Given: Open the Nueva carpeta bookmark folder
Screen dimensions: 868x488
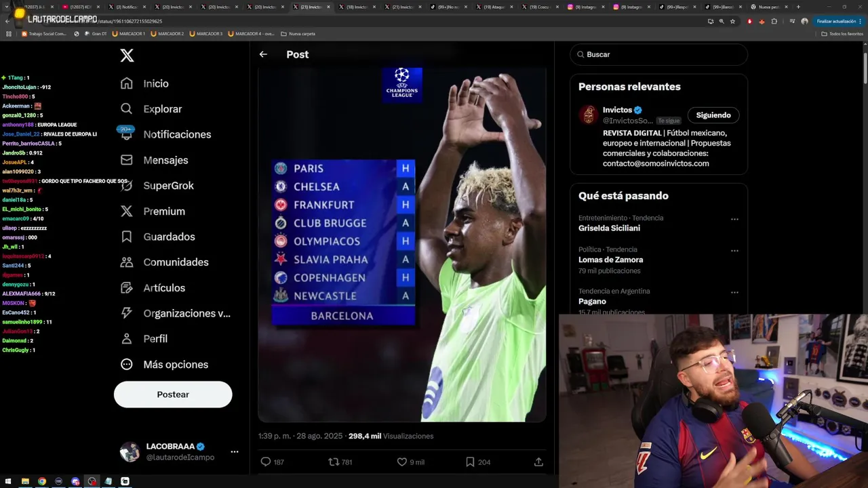Looking at the screenshot, I should [x=298, y=33].
